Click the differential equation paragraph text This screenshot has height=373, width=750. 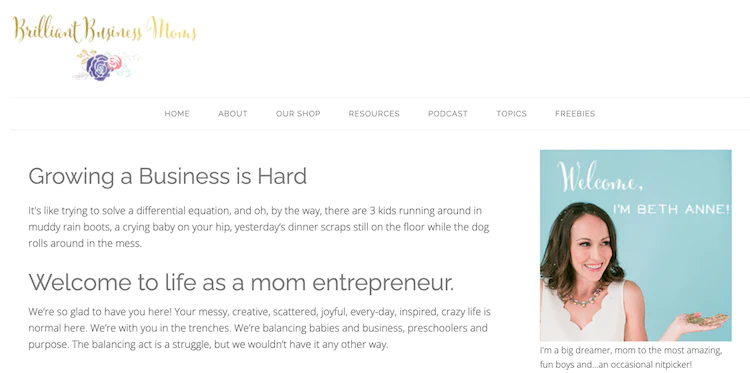point(259,227)
